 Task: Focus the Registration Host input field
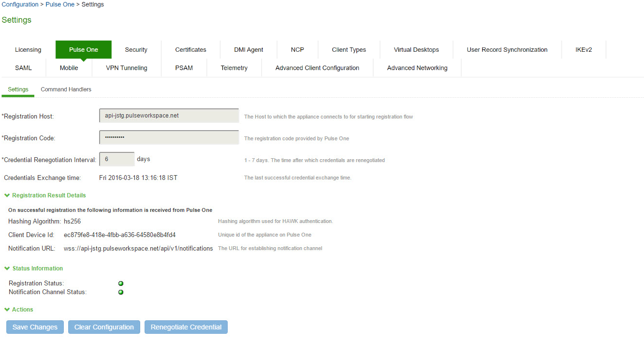click(169, 116)
